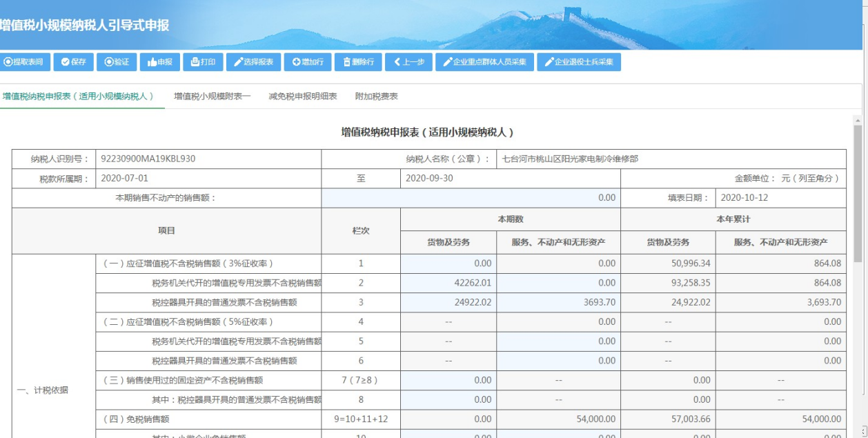
Task: Click the 本期销售不动产的销售额 input field
Action: click(471, 198)
